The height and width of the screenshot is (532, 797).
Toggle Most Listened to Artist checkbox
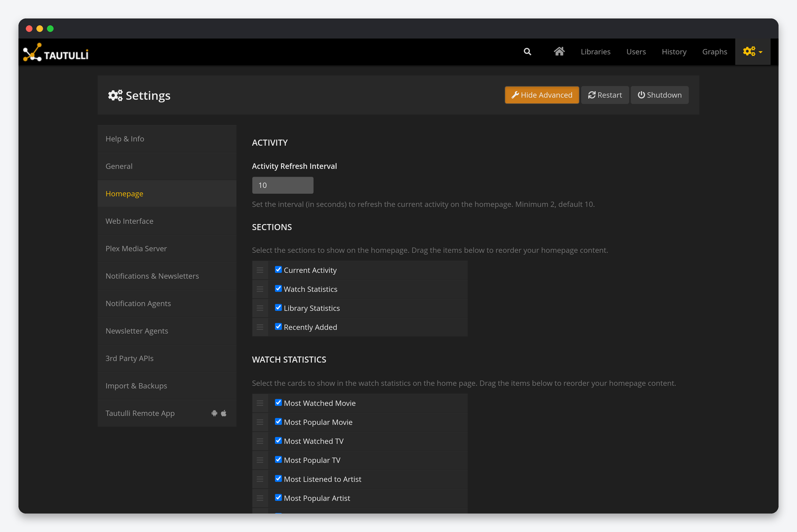[278, 479]
